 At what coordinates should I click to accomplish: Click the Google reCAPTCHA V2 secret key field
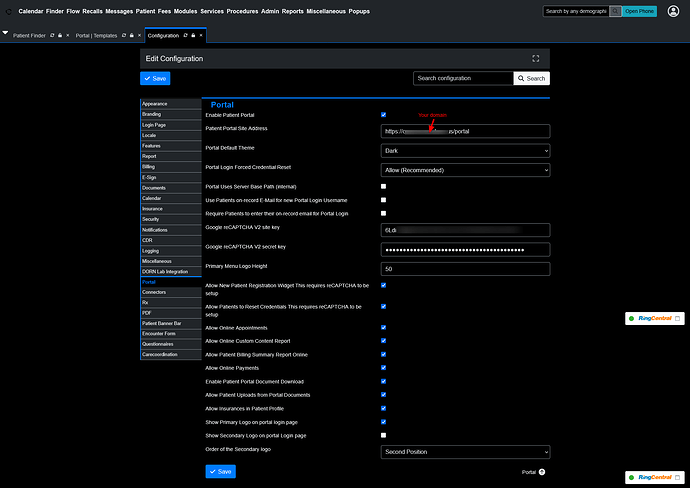pyautogui.click(x=465, y=250)
